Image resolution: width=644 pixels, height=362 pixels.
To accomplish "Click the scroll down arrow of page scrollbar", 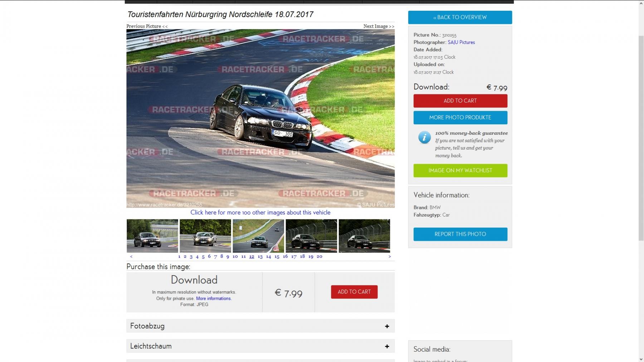I will tap(641, 359).
